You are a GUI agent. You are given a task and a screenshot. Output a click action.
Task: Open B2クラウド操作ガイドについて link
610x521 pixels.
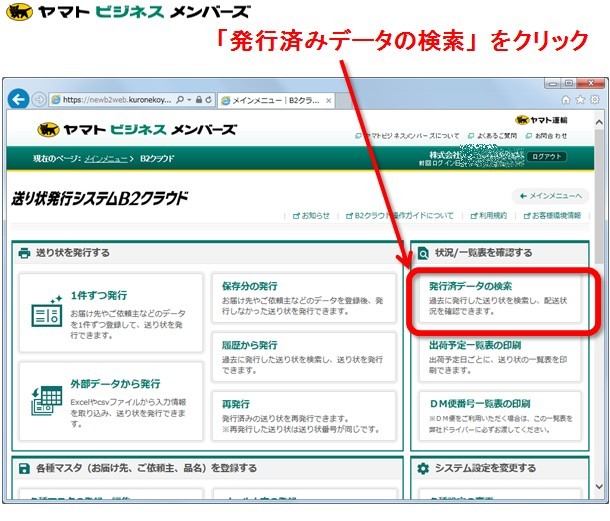click(x=400, y=215)
